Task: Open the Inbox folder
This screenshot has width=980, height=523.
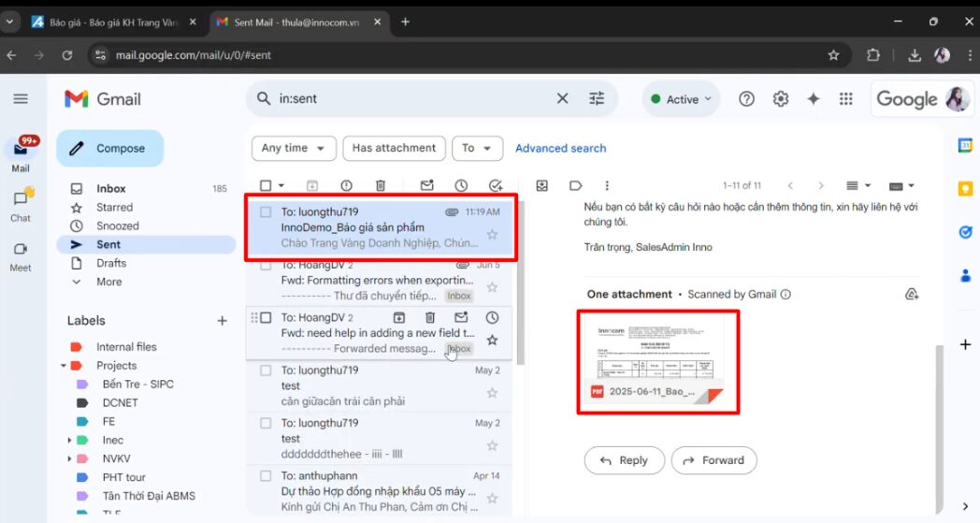Action: pyautogui.click(x=146, y=188)
